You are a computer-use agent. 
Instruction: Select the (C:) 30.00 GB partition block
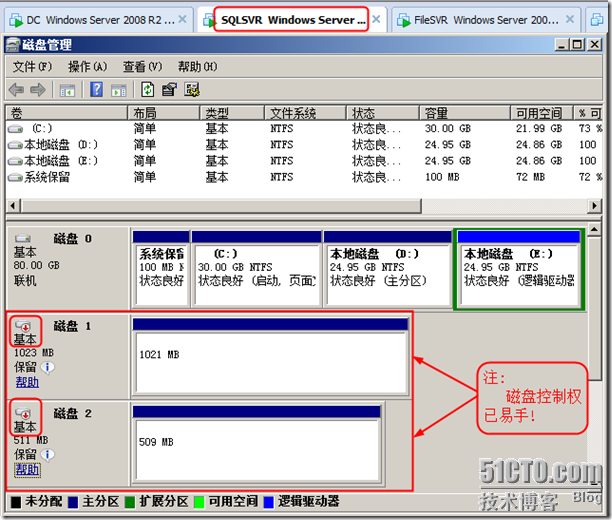point(257,269)
